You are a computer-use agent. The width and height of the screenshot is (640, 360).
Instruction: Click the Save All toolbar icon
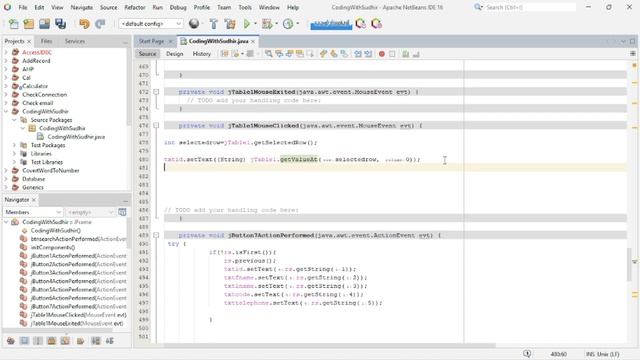(60, 24)
